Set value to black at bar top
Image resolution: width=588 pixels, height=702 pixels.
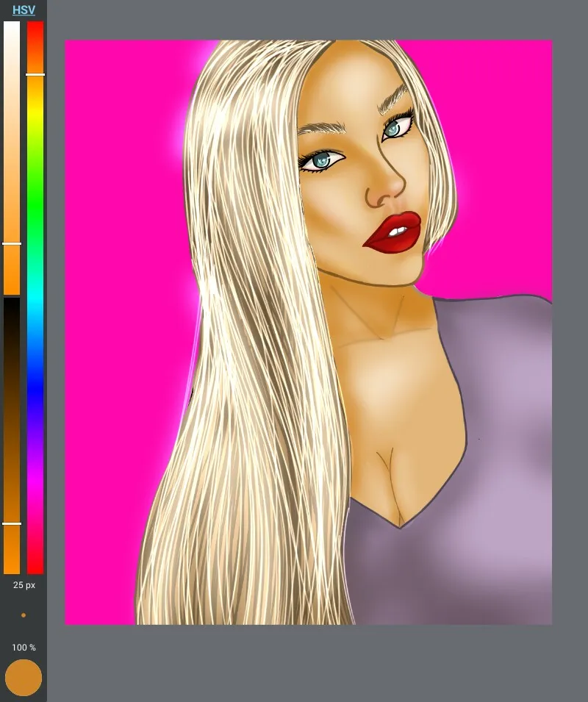(12, 301)
